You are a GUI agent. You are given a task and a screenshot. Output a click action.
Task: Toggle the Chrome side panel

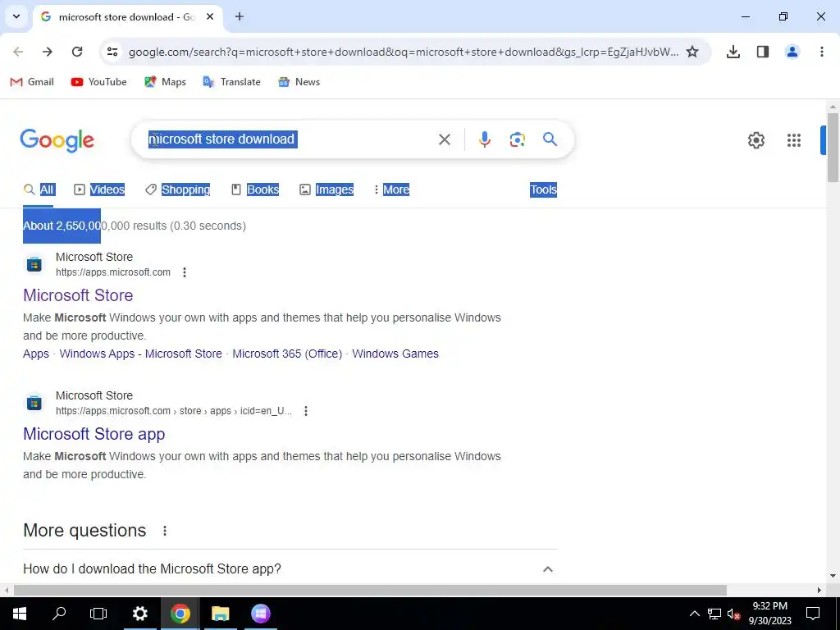(762, 52)
